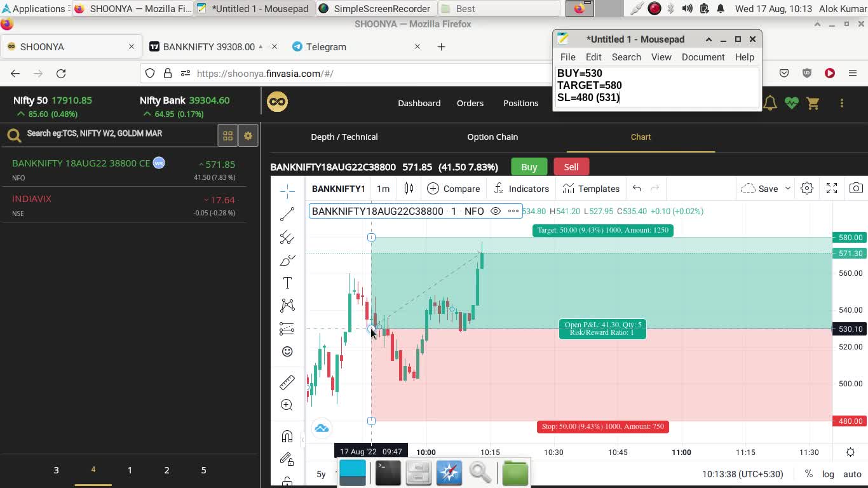Open candlestick chart style selector
The image size is (868, 488).
[x=409, y=189]
